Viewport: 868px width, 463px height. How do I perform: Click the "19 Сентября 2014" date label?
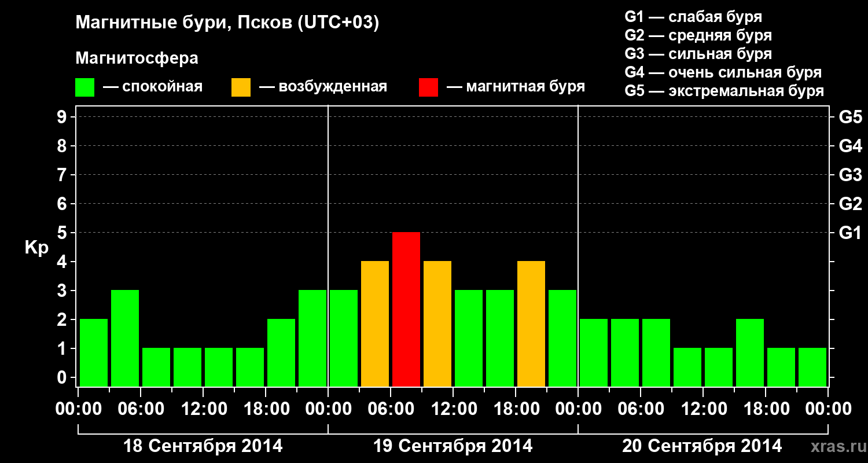pos(453,446)
